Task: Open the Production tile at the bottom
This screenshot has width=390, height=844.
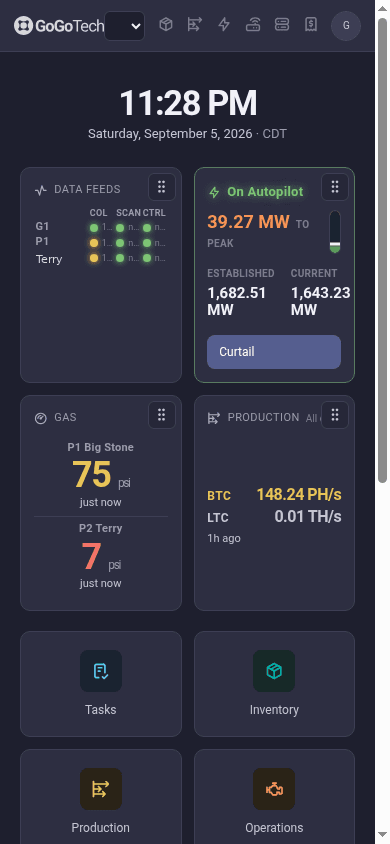Action: click(x=101, y=797)
